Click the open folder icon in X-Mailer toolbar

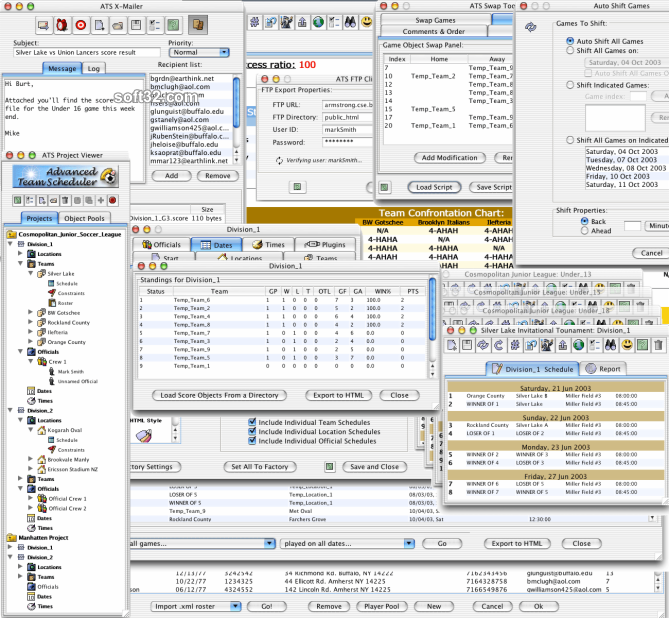[117, 25]
